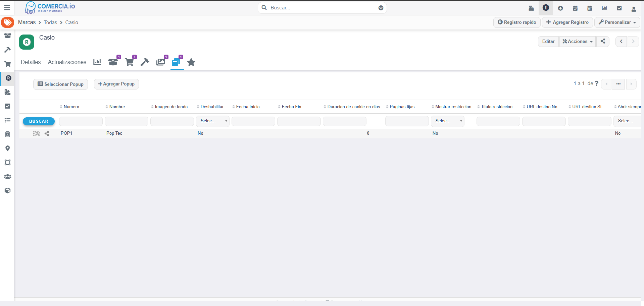The image size is (644, 306).
Task: Open the server icon in left sidebar
Action: (x=7, y=134)
